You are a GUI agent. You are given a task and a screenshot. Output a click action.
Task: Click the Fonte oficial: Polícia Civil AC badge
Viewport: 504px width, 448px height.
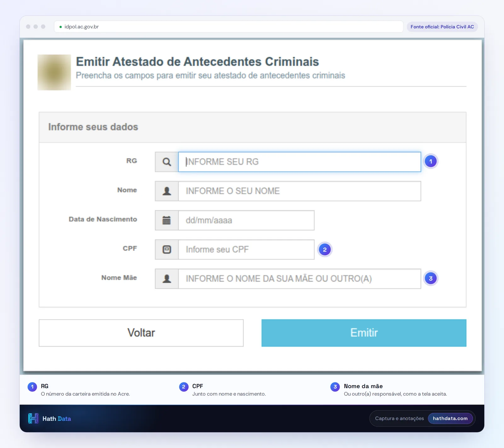click(x=442, y=27)
